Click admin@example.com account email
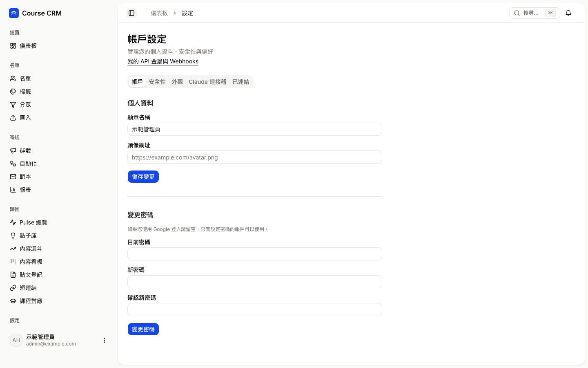Image resolution: width=588 pixels, height=368 pixels. (51, 344)
